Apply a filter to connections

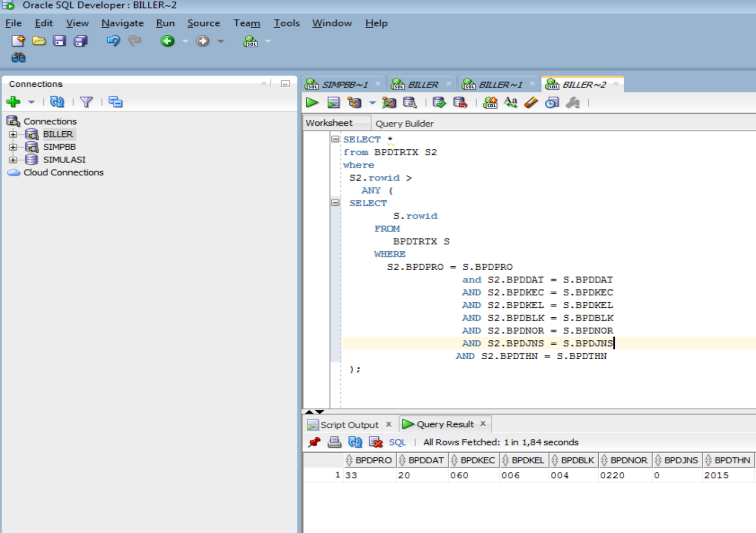[x=87, y=102]
